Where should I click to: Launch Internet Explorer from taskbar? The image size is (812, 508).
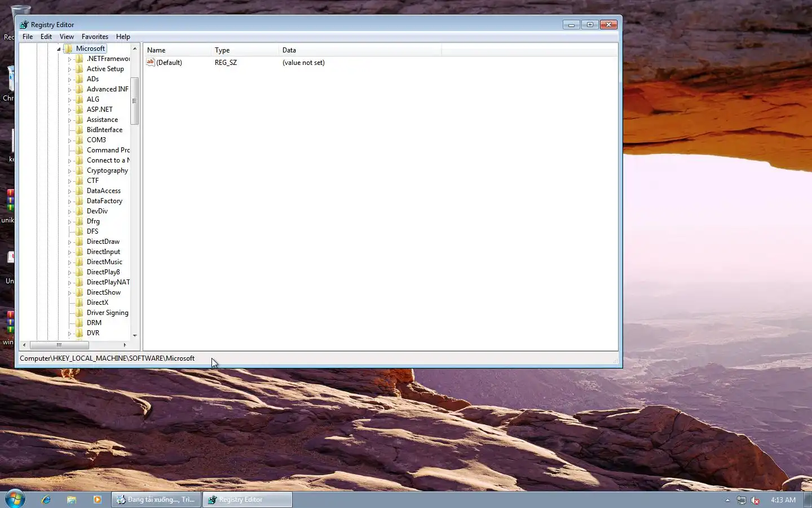[46, 500]
